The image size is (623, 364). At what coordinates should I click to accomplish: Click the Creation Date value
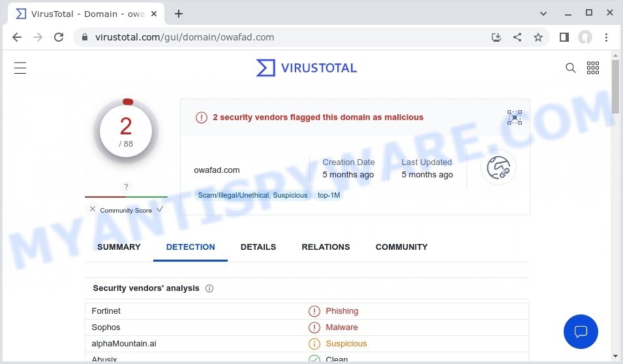point(348,175)
